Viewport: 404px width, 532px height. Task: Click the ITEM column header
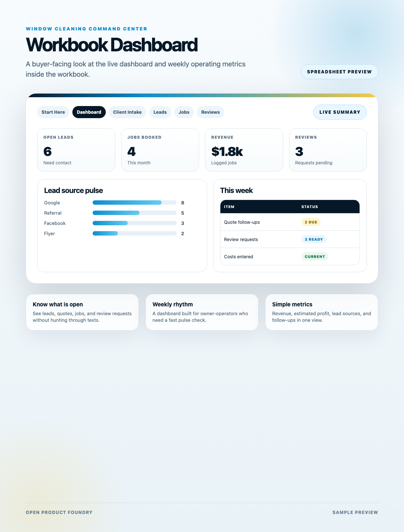point(229,207)
